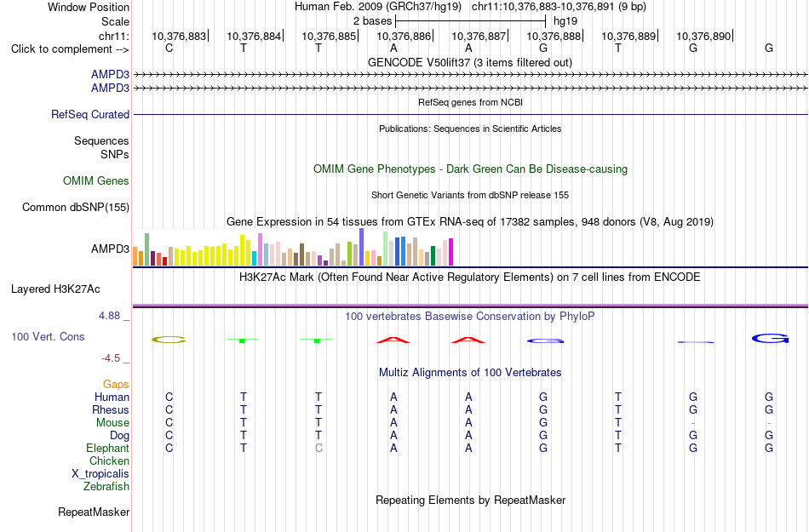Click the OMIM Gene Phenotypes green title

(471, 169)
